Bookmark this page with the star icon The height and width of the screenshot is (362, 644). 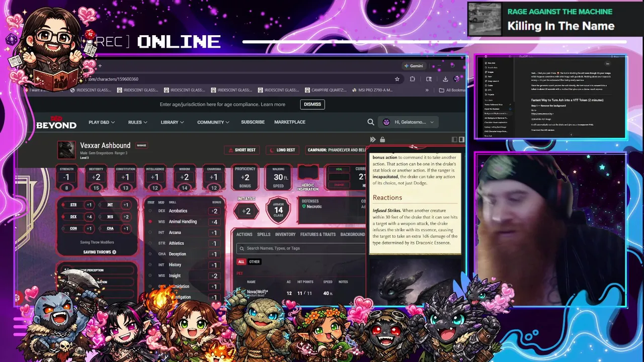click(397, 79)
